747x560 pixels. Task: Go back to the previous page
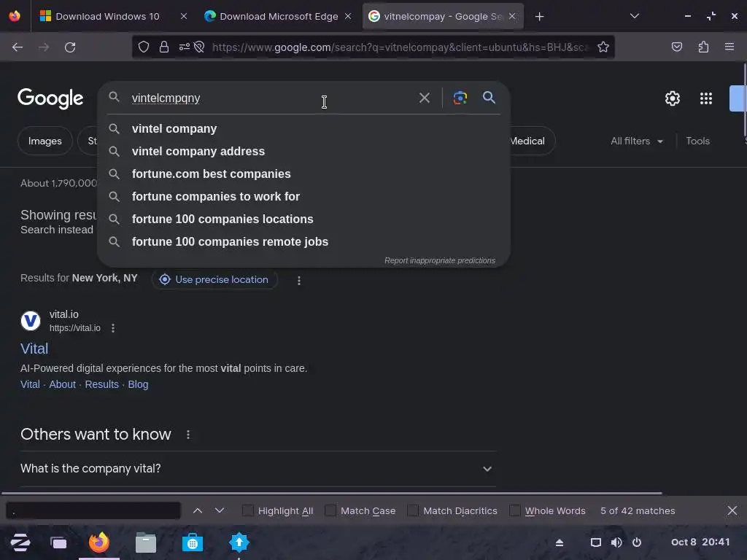point(18,47)
